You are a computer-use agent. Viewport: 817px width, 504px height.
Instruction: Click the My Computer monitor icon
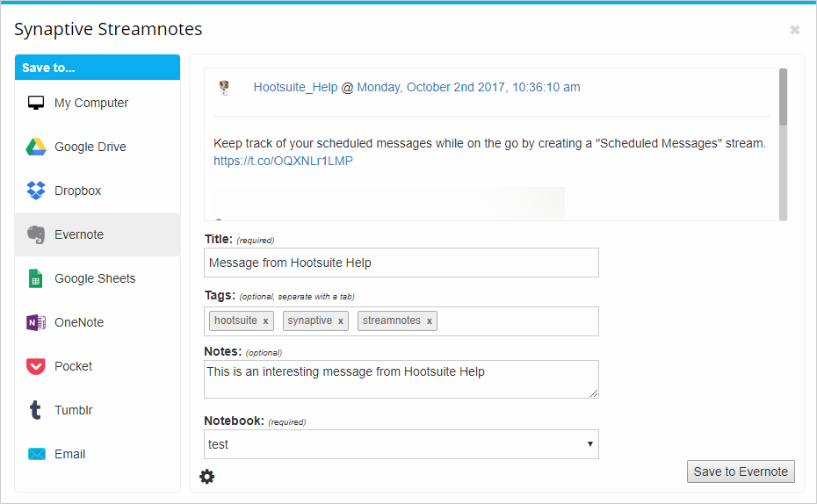[36, 103]
